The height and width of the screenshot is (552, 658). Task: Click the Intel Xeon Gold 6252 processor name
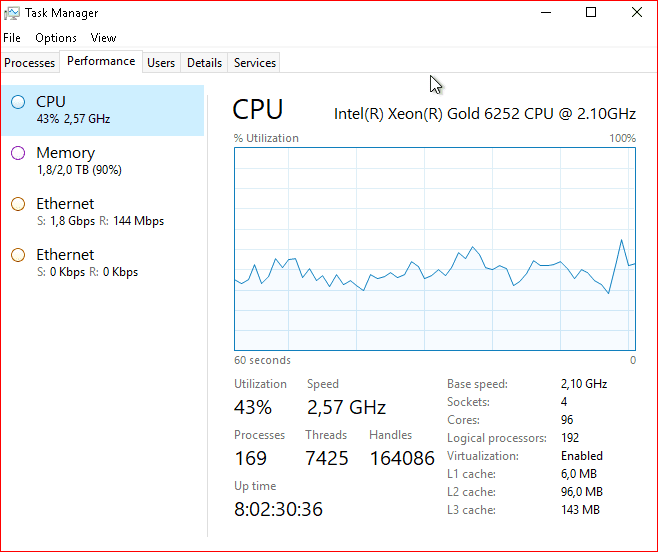pos(484,113)
